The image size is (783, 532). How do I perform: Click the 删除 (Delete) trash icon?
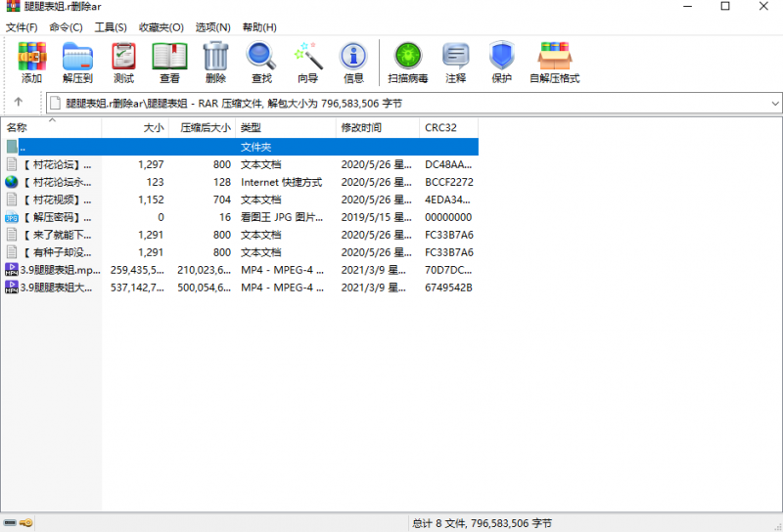pos(215,63)
